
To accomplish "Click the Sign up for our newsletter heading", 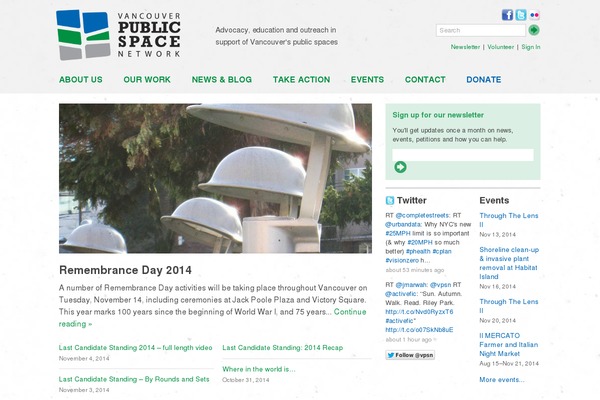I will tap(438, 115).
